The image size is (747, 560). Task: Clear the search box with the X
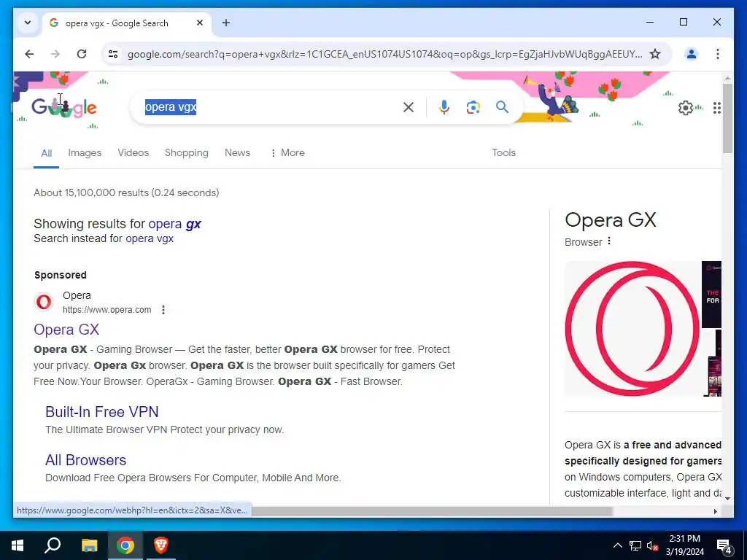pos(409,107)
